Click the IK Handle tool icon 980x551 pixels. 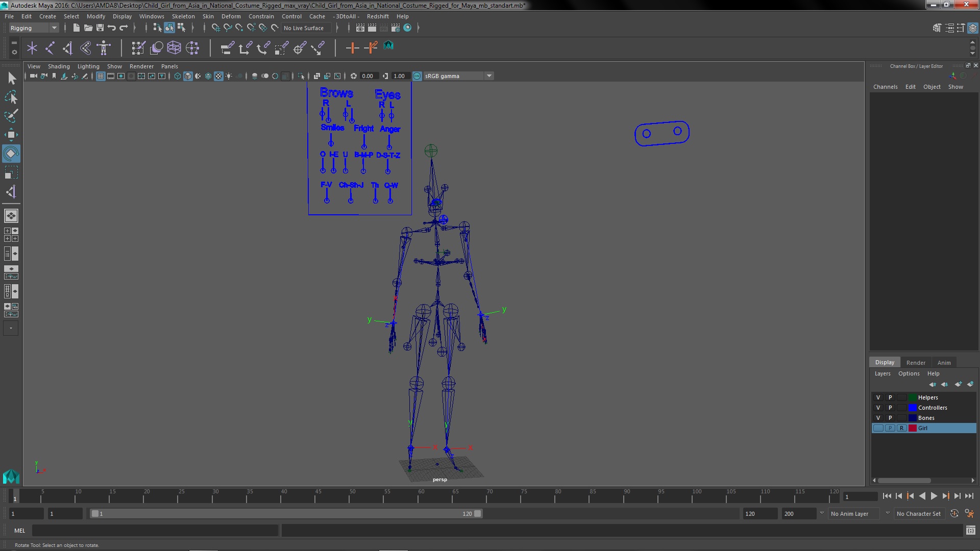(67, 48)
